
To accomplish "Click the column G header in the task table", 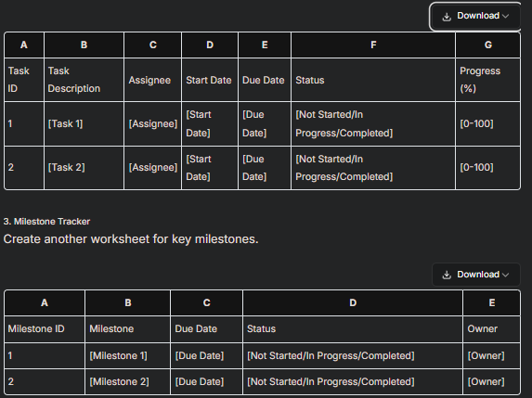I will (x=487, y=45).
